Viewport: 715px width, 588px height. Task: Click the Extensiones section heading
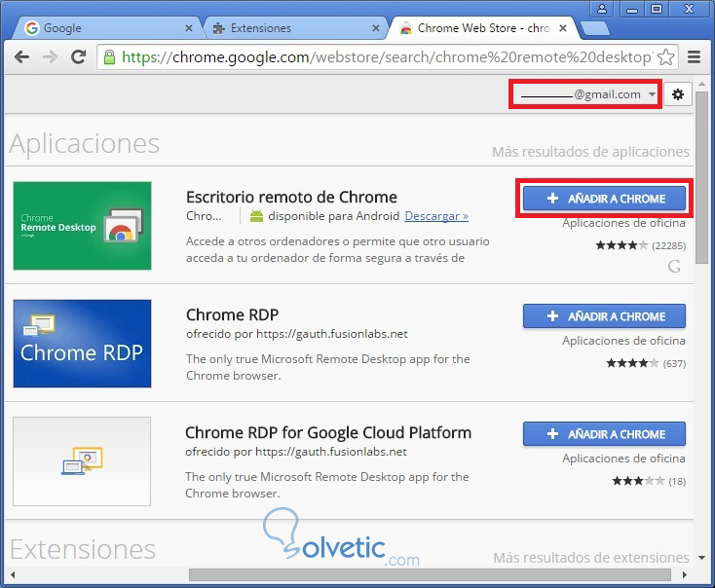(83, 549)
